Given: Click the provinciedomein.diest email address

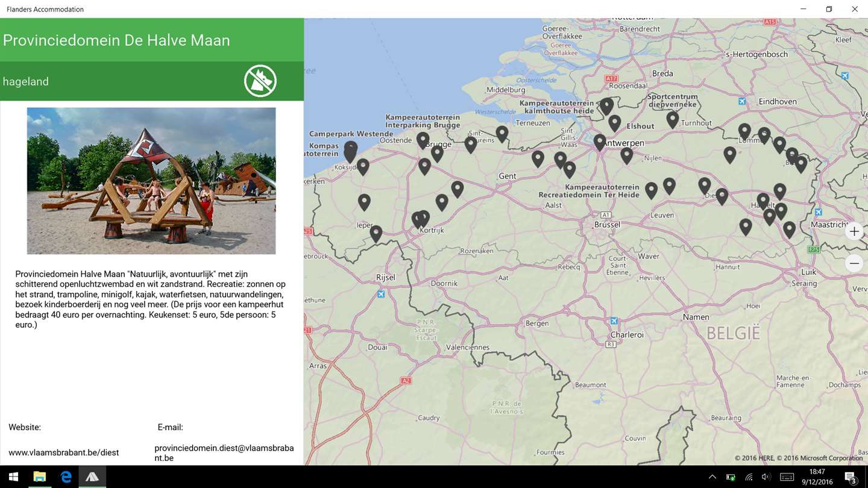Looking at the screenshot, I should (224, 453).
